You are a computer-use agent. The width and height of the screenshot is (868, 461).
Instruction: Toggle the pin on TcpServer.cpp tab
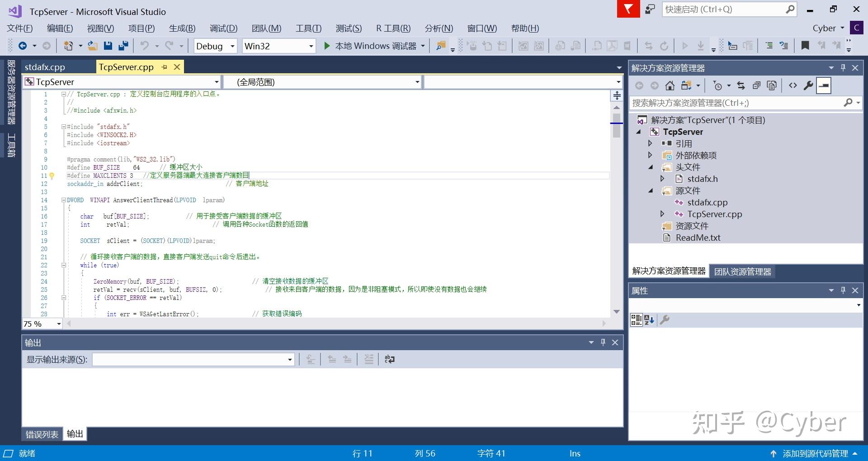pos(164,67)
